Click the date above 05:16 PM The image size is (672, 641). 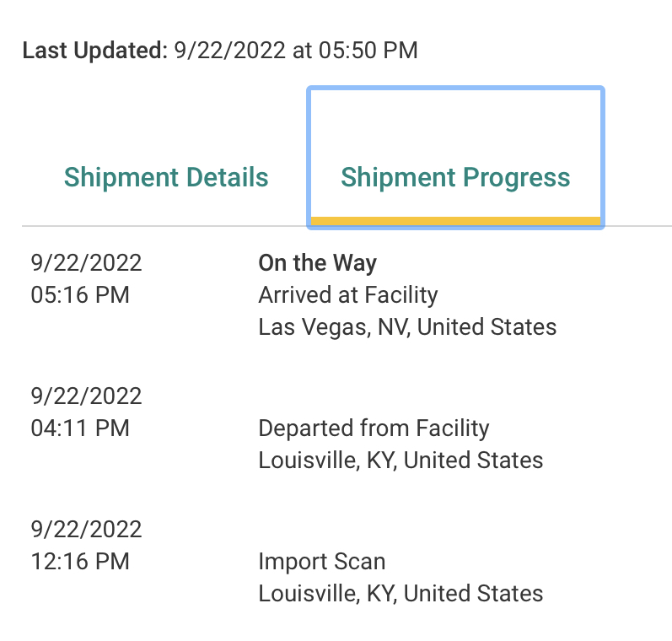pyautogui.click(x=86, y=263)
